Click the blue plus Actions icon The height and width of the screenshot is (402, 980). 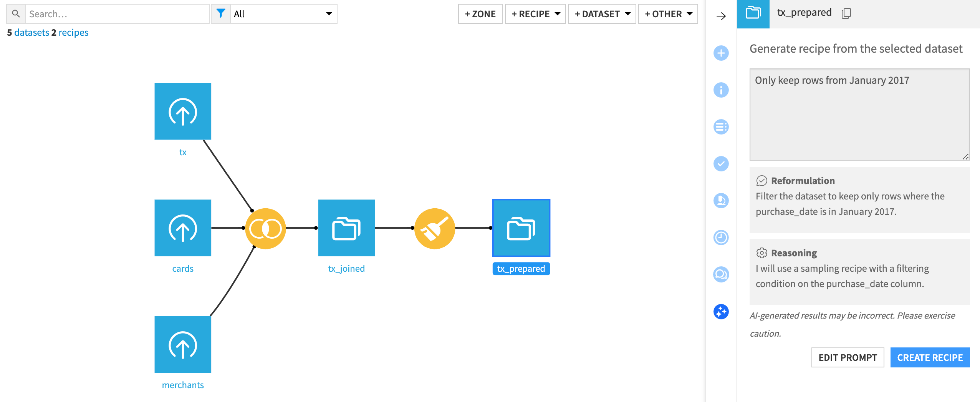(x=721, y=53)
